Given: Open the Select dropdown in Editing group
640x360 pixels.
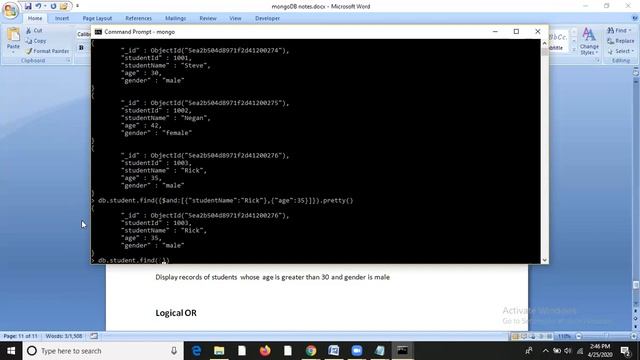Looking at the screenshot, I should point(620,51).
